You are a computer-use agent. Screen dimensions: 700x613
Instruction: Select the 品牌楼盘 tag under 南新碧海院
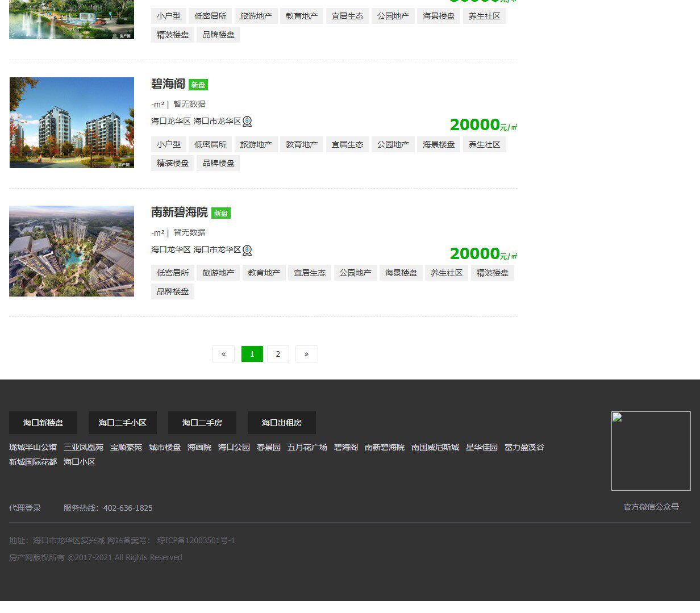tap(172, 291)
